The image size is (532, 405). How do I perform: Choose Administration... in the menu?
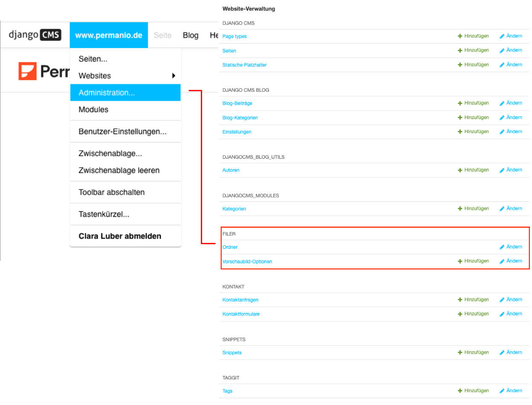tap(125, 93)
